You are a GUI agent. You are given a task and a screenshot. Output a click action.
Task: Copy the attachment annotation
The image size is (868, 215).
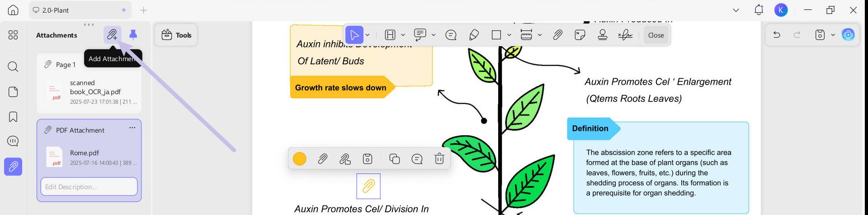(395, 159)
